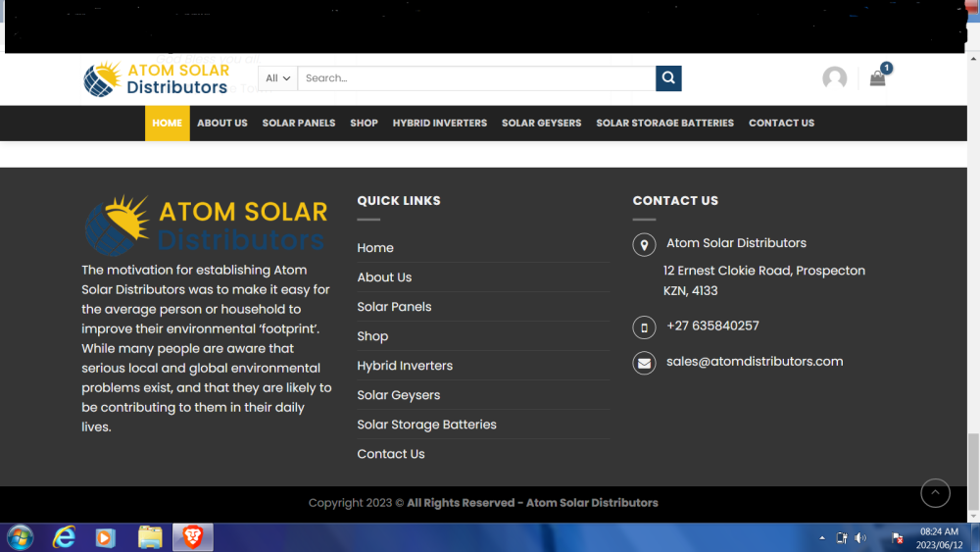Click the cart item count badge
This screenshot has width=980, height=552.
point(886,68)
